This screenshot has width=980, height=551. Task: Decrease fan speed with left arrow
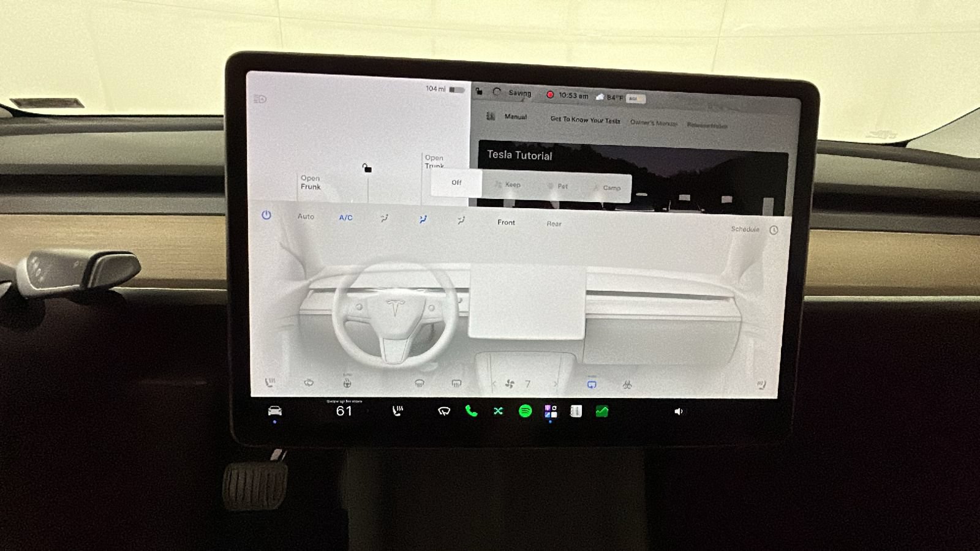[494, 384]
